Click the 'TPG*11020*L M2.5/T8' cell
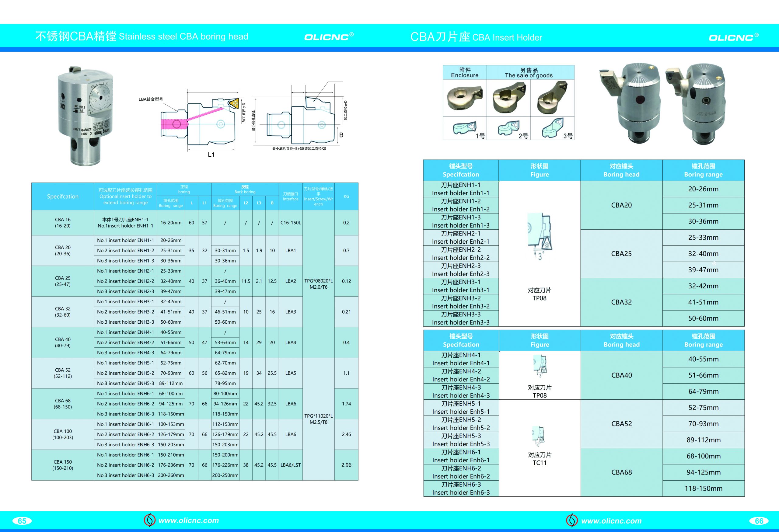Screen dimensions: 779x532 (318, 419)
